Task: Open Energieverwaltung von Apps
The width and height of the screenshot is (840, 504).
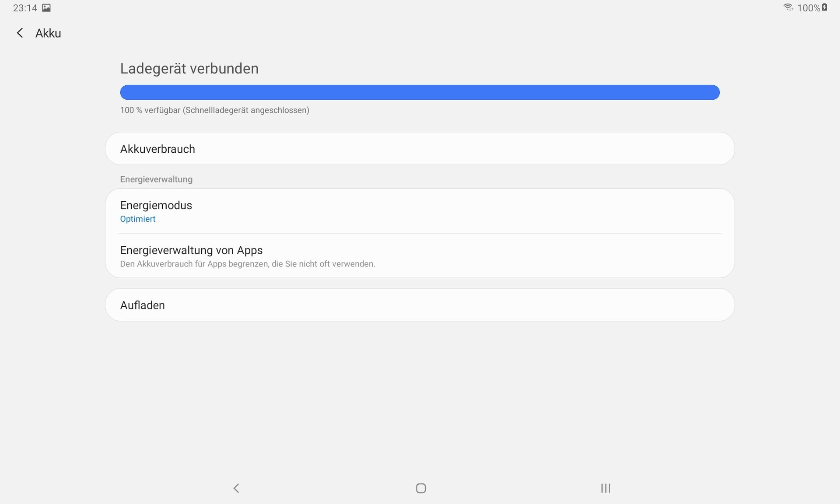Action: click(x=420, y=256)
